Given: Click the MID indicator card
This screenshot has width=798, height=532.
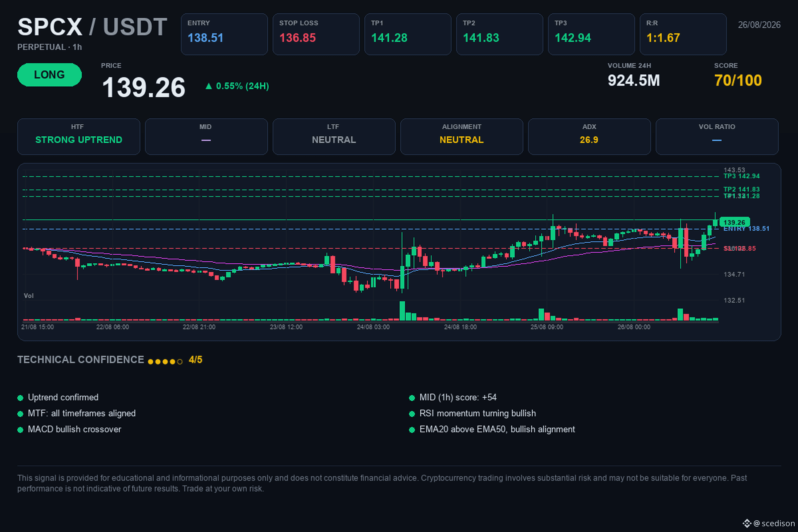Looking at the screenshot, I should coord(206,137).
